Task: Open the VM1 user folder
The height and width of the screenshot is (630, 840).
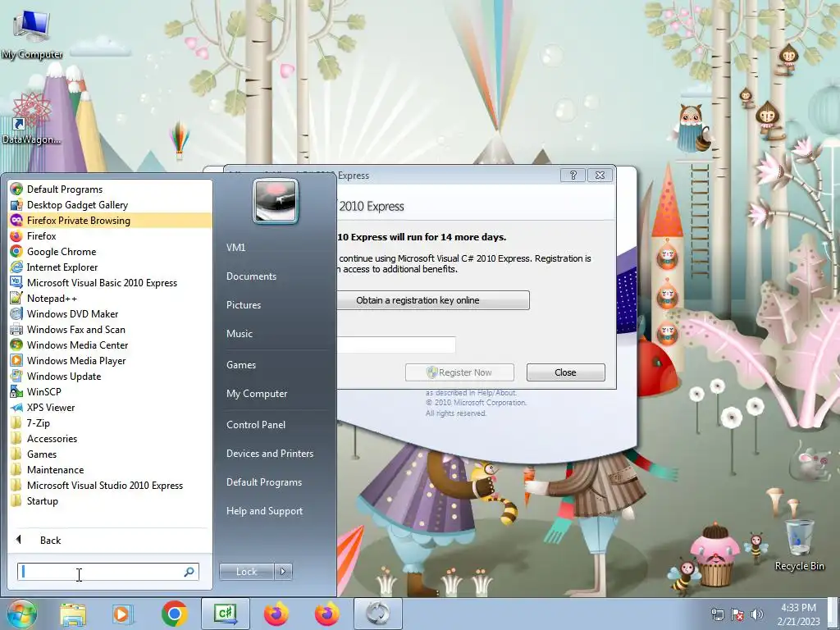Action: coord(235,248)
